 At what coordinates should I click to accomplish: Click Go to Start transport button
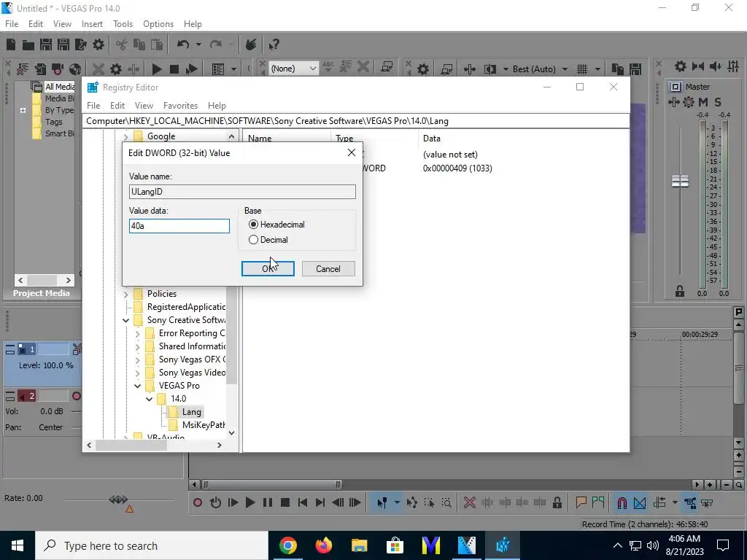pyautogui.click(x=303, y=502)
